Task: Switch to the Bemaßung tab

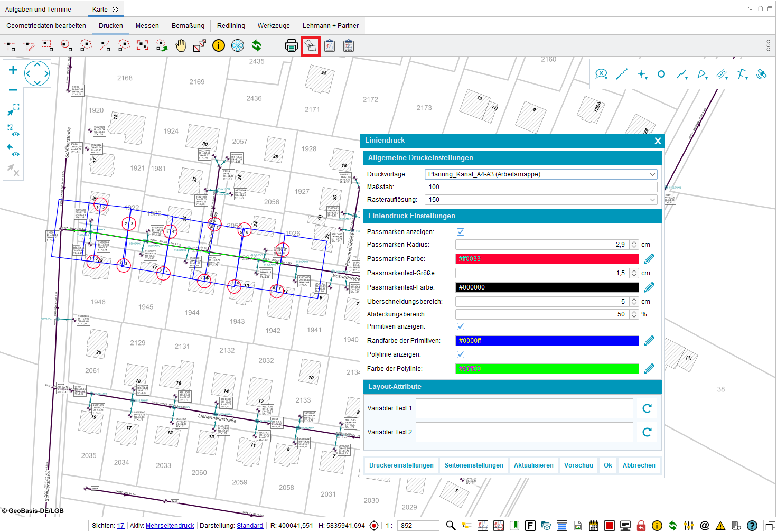Action: (x=188, y=26)
